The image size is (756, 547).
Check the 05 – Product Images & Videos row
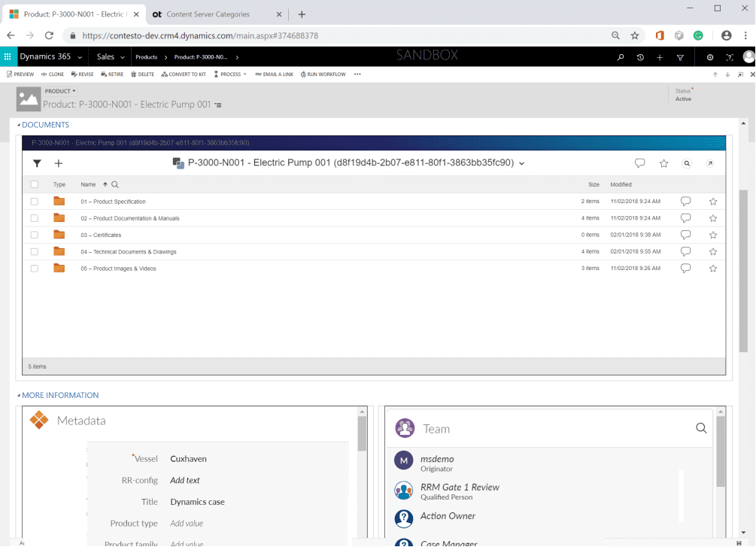[x=34, y=268]
